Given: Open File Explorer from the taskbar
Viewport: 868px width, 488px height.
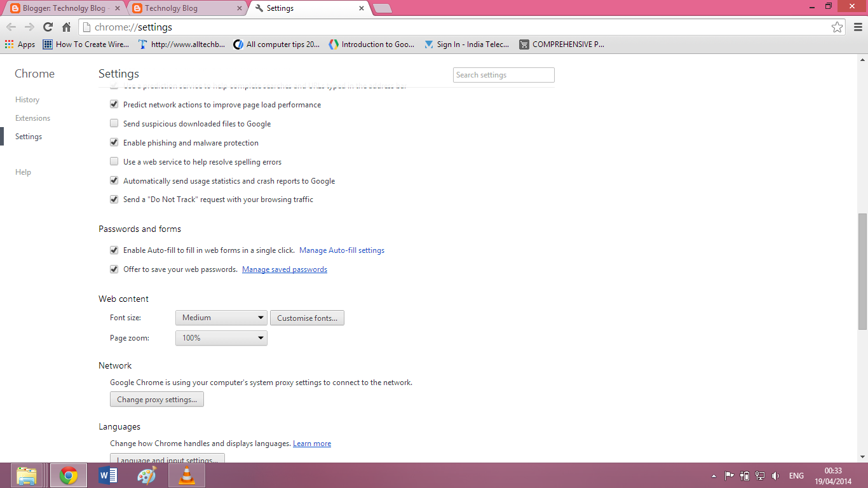Looking at the screenshot, I should tap(27, 475).
